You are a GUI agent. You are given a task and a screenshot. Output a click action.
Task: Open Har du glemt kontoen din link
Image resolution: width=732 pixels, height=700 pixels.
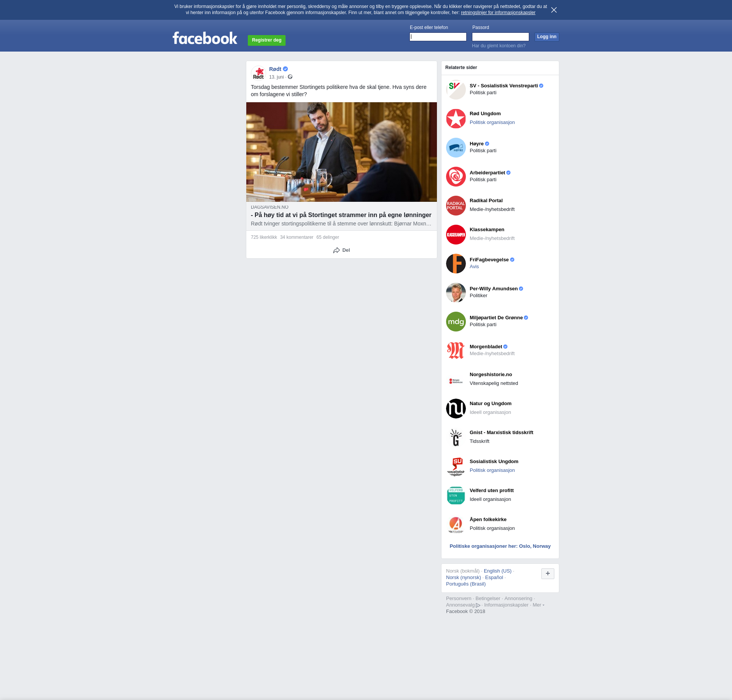click(x=498, y=46)
